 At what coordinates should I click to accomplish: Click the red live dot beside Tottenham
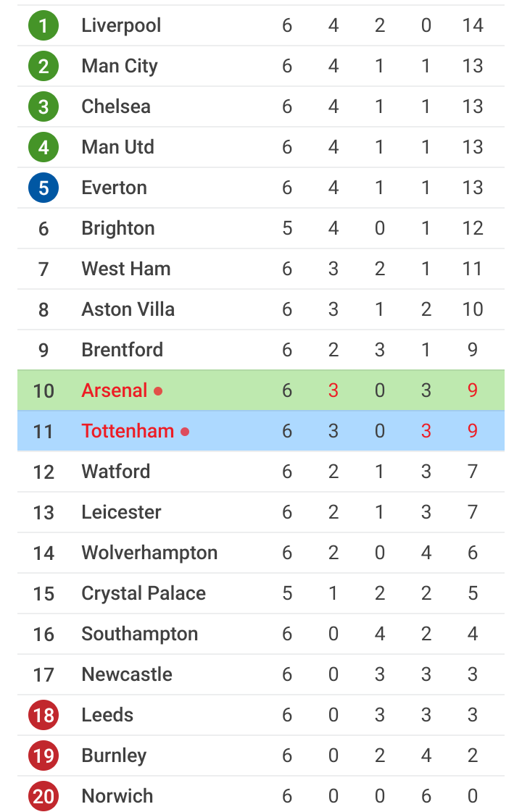[185, 432]
